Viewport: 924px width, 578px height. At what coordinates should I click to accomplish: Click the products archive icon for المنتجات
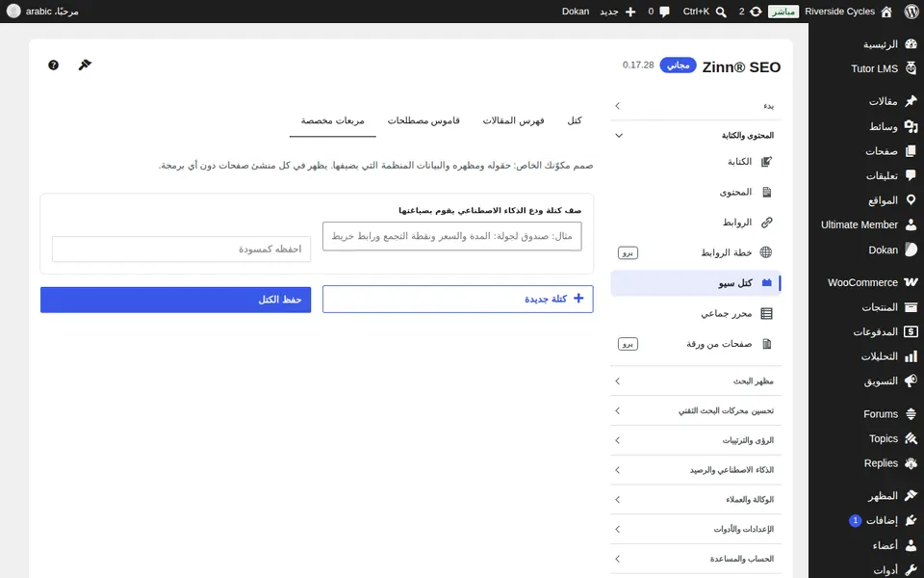click(x=911, y=306)
